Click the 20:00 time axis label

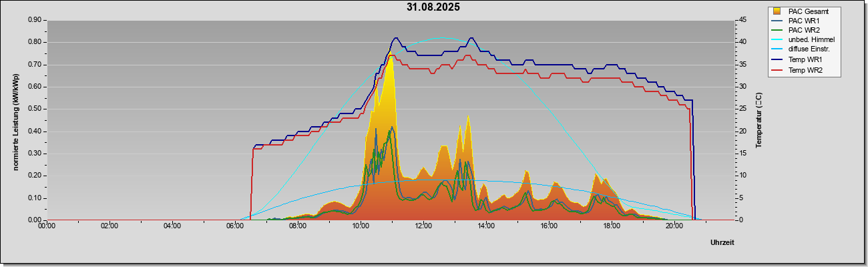click(x=674, y=226)
